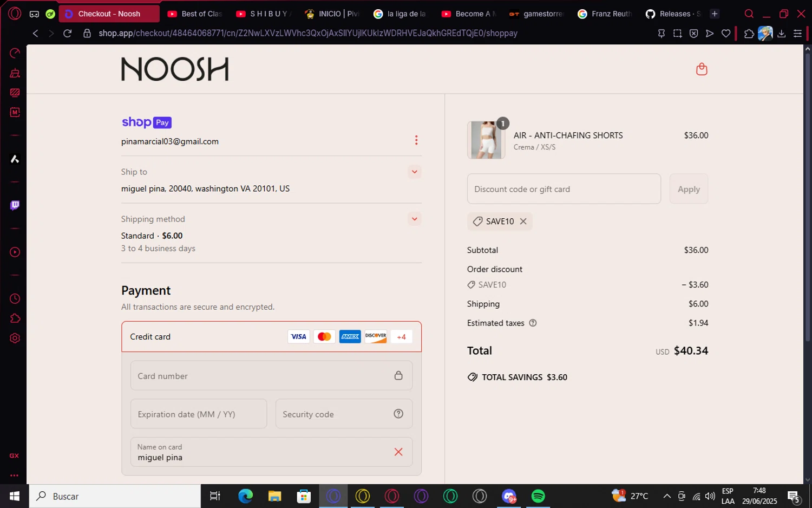Bookmark page with the heart icon
Screen dimensions: 812x508
pyautogui.click(x=726, y=34)
